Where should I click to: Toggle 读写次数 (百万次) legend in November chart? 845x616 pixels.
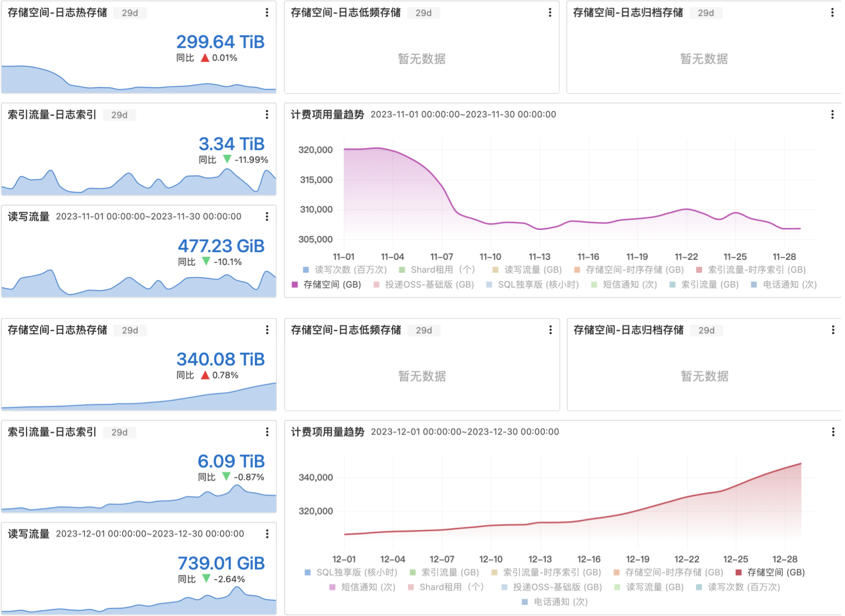click(350, 270)
